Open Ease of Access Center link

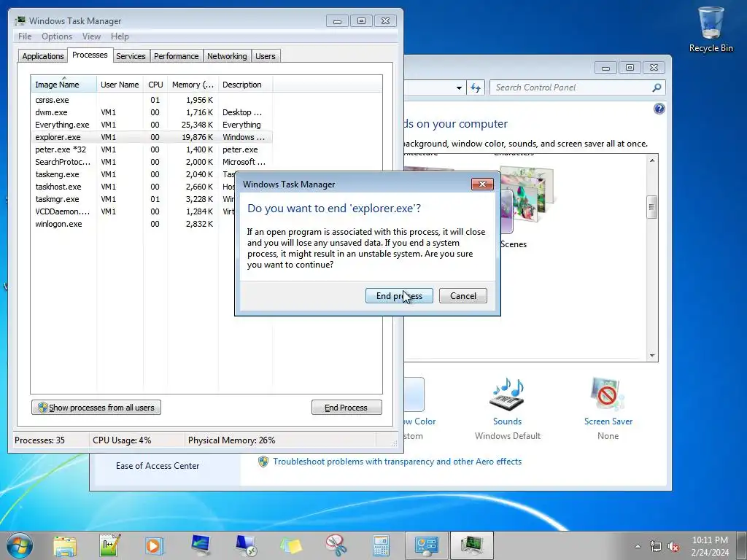(158, 466)
